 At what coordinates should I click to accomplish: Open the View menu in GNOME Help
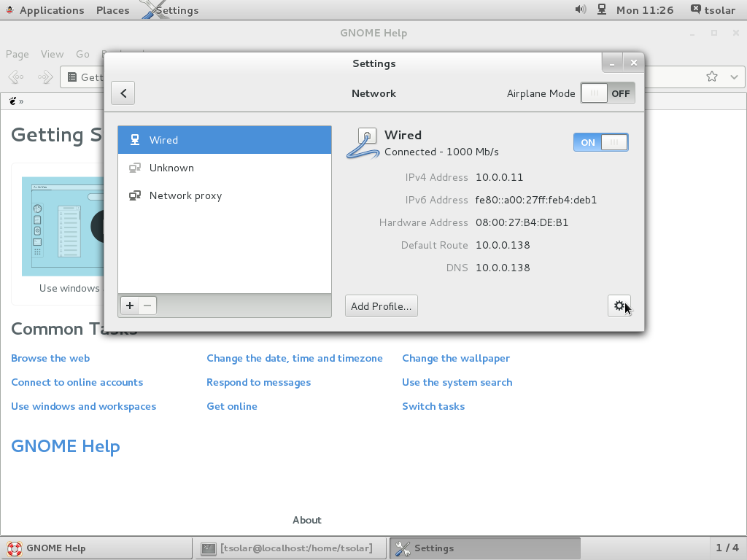point(52,54)
